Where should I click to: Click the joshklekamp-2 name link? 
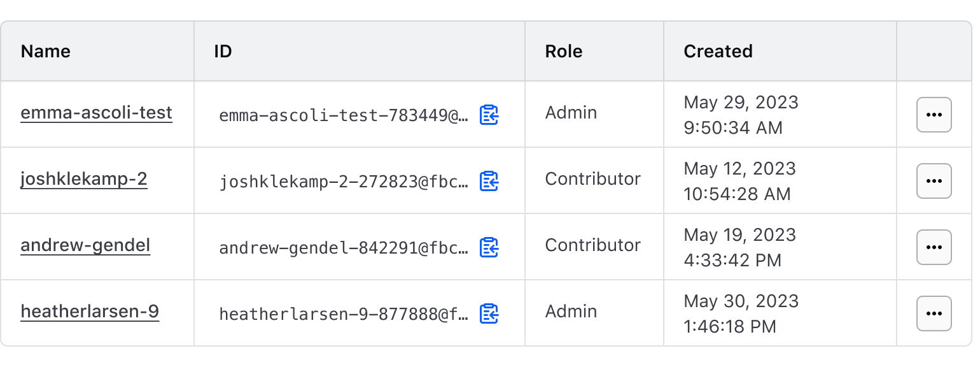click(x=84, y=179)
